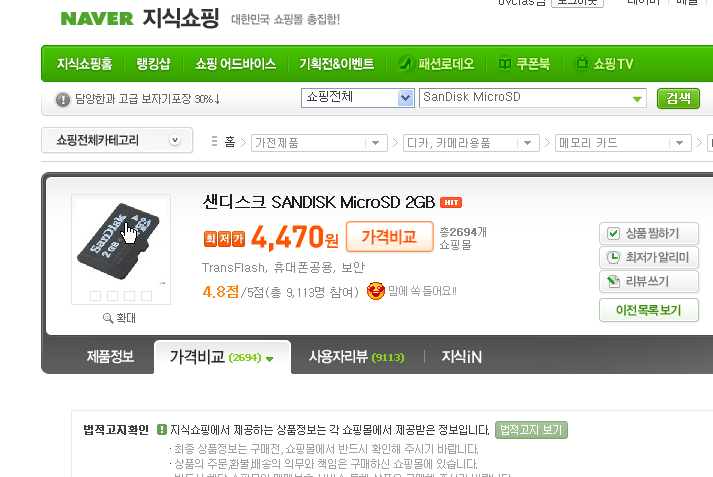The height and width of the screenshot is (477, 713).
Task: Click the orange 가격비교 button
Action: click(x=390, y=236)
